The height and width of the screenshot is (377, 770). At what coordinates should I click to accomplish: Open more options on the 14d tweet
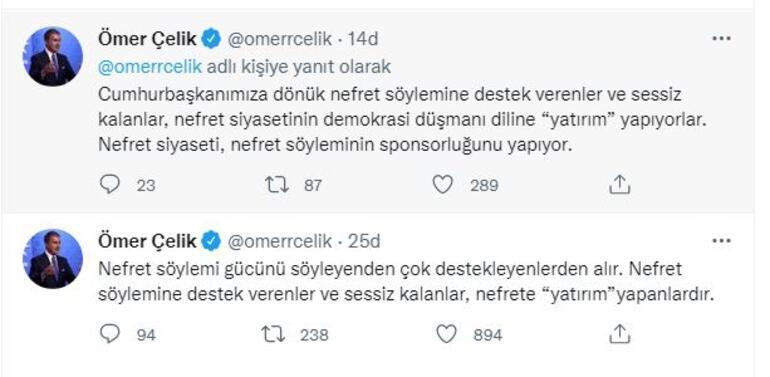[721, 39]
